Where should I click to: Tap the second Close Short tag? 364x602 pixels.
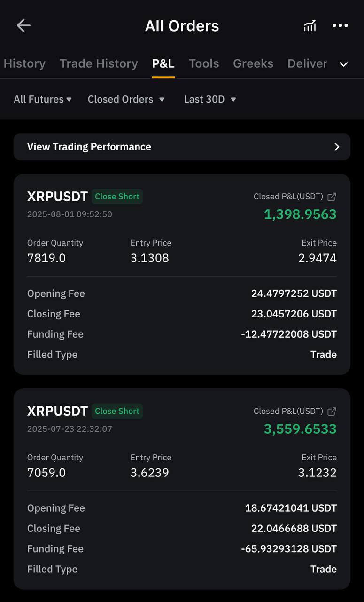click(x=117, y=411)
